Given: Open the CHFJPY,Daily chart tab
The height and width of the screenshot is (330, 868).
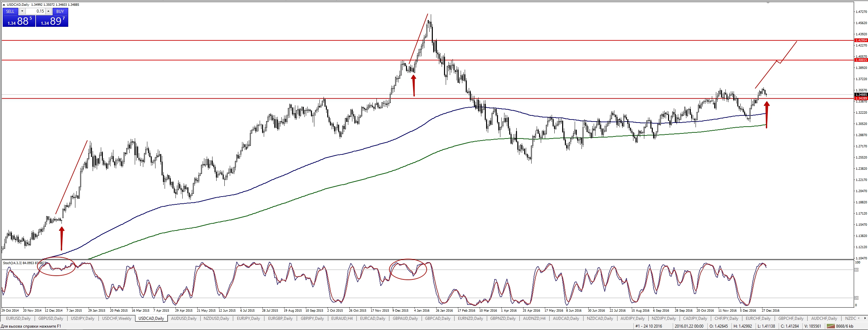Looking at the screenshot, I should [x=726, y=318].
